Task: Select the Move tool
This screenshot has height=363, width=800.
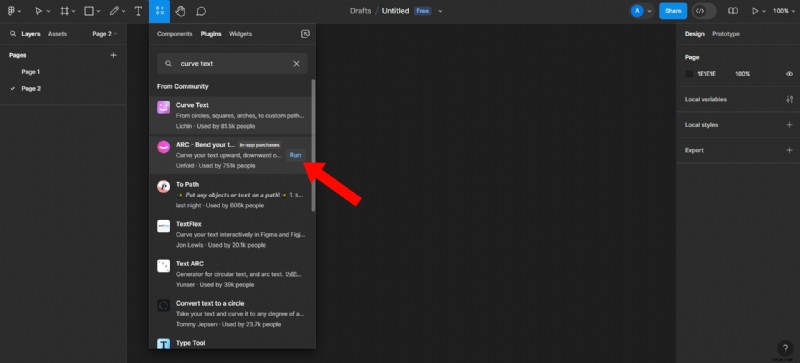Action: tap(39, 11)
